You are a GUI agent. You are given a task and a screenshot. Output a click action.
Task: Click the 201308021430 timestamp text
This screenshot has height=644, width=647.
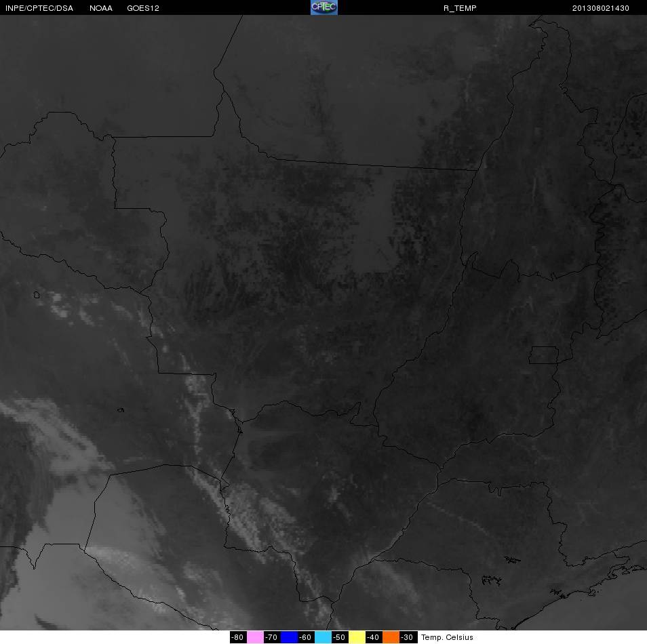click(600, 8)
